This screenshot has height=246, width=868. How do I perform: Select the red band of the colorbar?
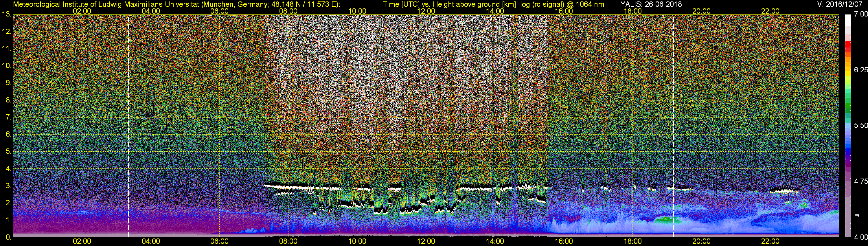point(848,47)
